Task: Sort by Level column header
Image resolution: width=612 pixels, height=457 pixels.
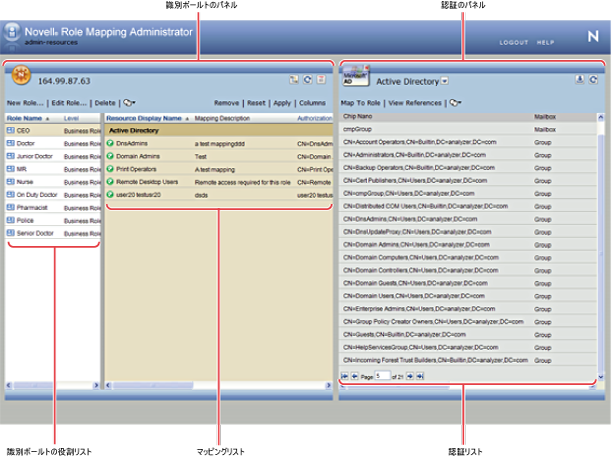Action: point(71,118)
